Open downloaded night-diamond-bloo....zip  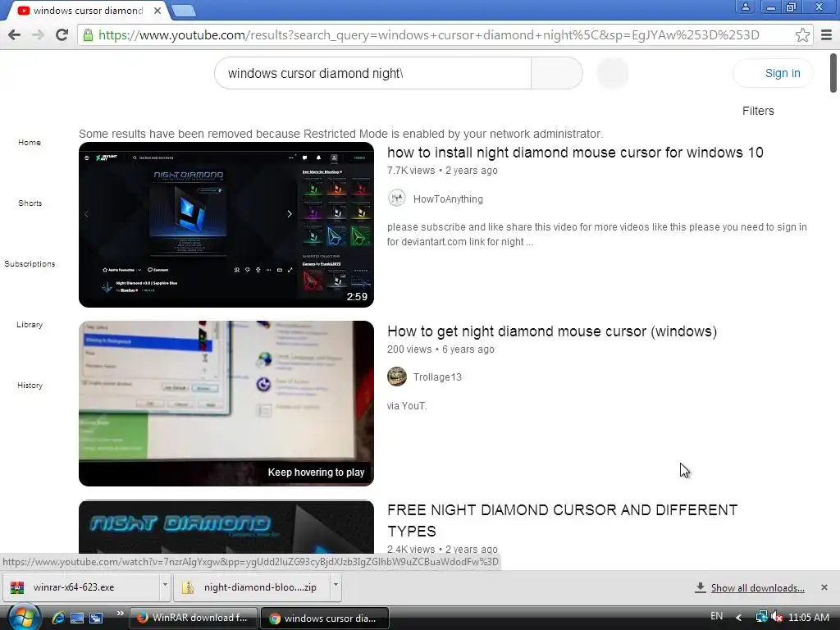click(x=253, y=587)
